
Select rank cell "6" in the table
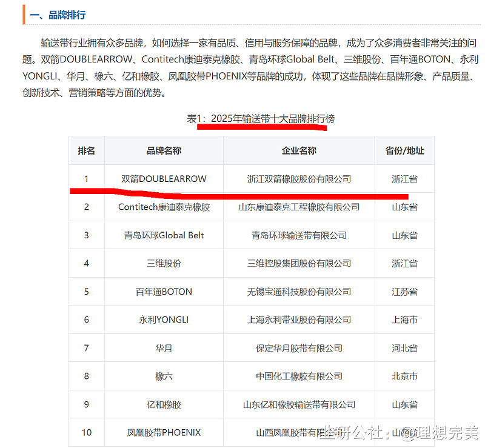point(86,319)
